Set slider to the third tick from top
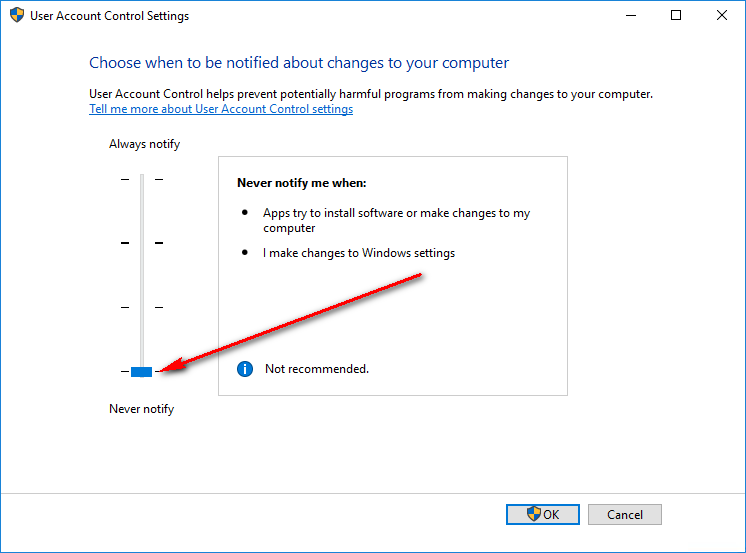The image size is (746, 553). coord(141,307)
